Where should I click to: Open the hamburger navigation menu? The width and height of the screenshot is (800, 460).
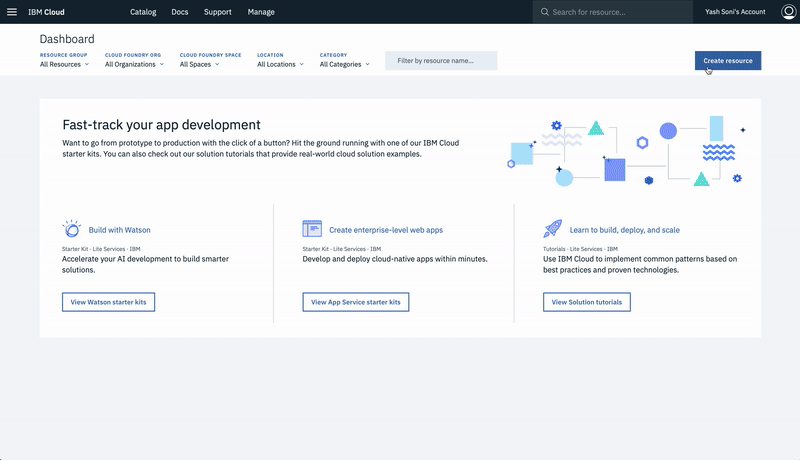coord(12,12)
